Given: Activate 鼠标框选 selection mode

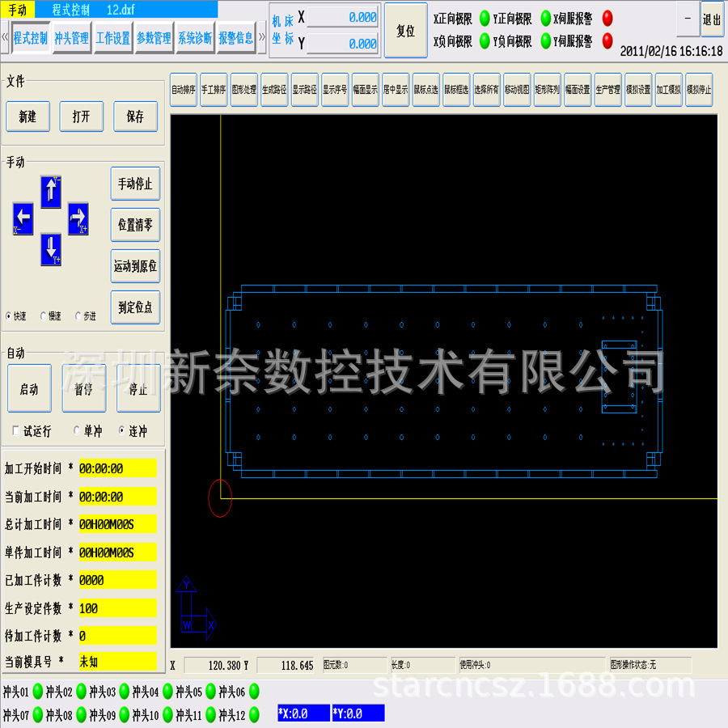Looking at the screenshot, I should pos(456,90).
